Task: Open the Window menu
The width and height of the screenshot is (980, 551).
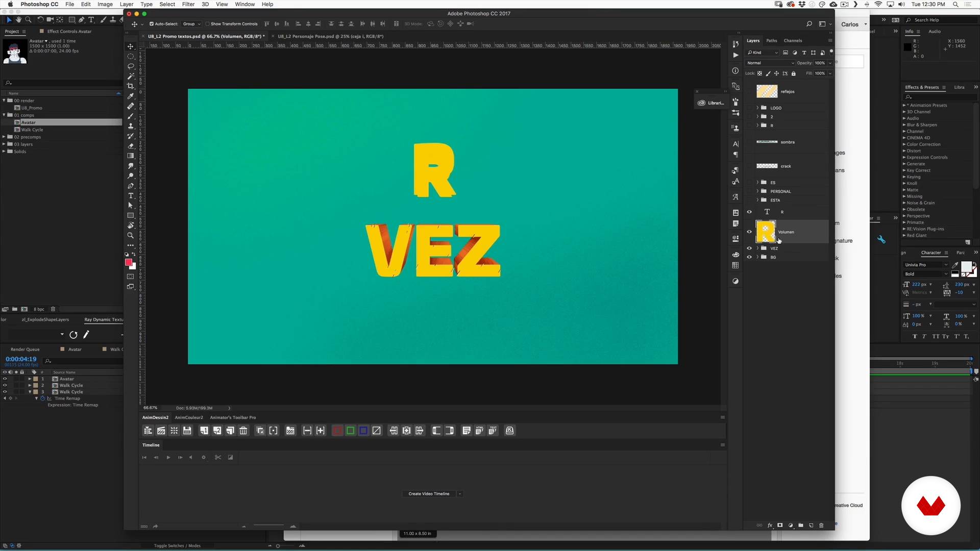Action: pyautogui.click(x=244, y=4)
